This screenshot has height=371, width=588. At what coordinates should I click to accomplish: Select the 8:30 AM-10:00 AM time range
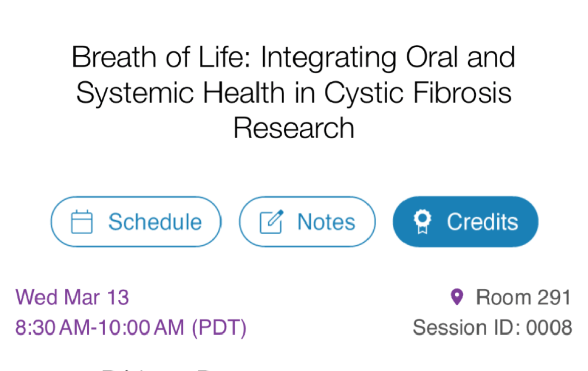pos(100,327)
